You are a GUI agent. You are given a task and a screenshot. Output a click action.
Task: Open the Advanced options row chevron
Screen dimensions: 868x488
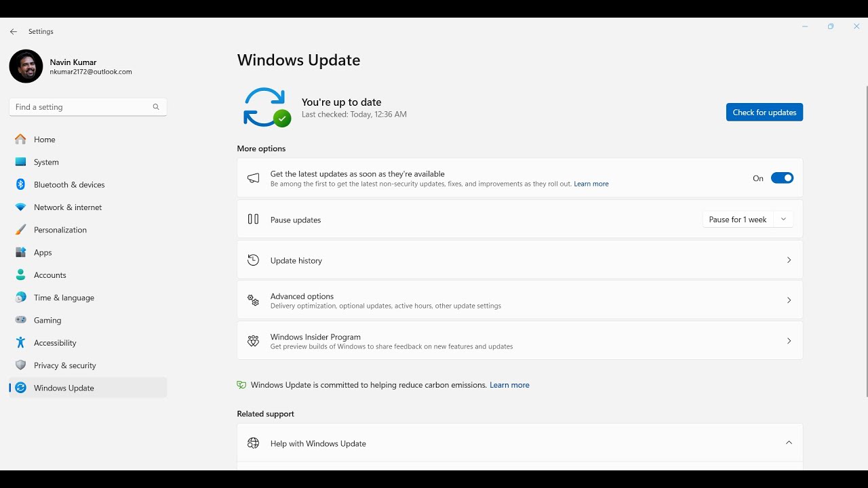click(x=789, y=300)
